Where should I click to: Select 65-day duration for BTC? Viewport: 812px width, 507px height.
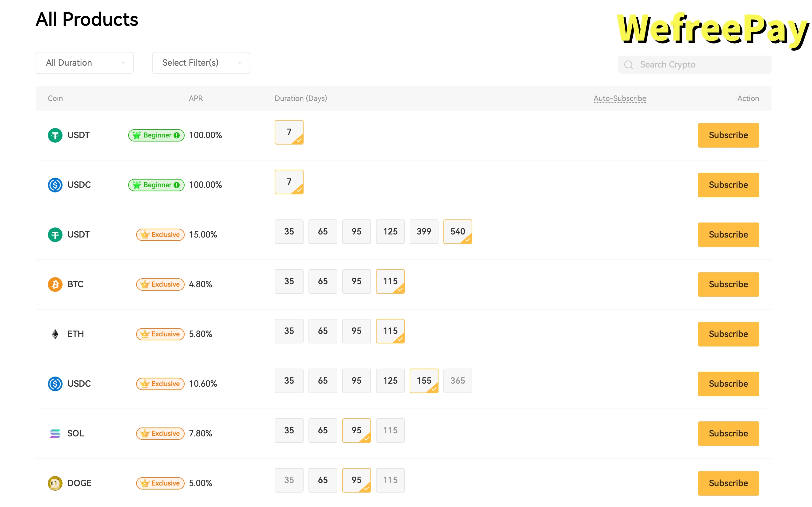[x=323, y=281]
